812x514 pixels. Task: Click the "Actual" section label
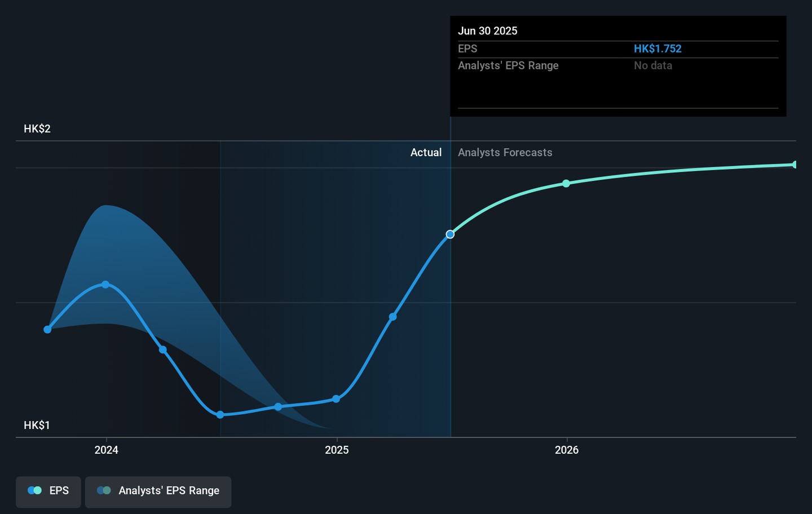coord(426,153)
